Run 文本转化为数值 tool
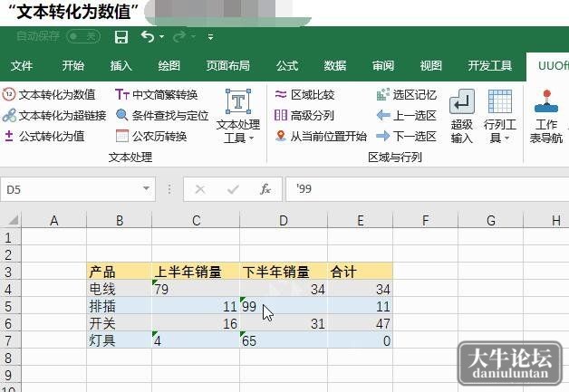Image resolution: width=569 pixels, height=392 pixels. point(49,95)
